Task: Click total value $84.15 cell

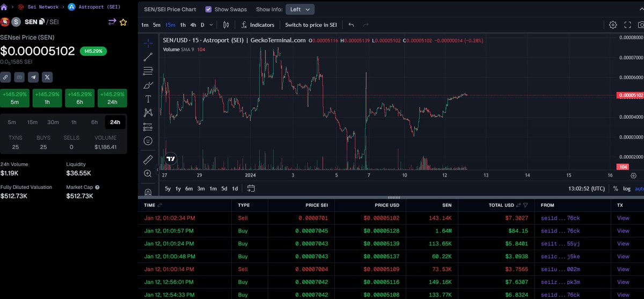Action: point(518,231)
